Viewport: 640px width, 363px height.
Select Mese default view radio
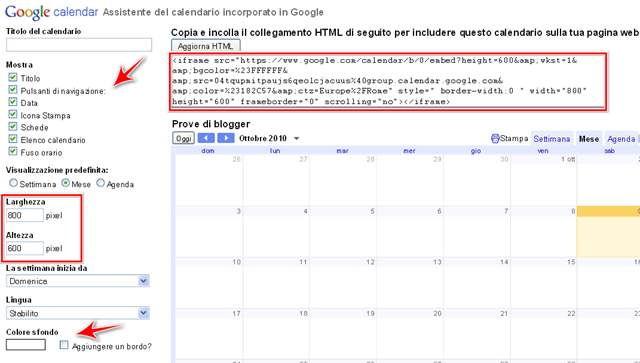(66, 183)
